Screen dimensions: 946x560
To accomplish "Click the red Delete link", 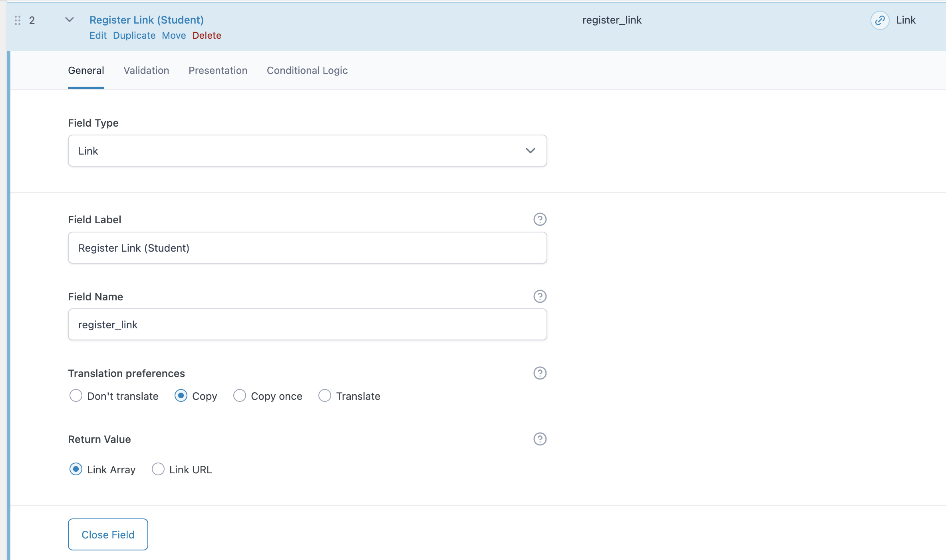I will point(207,36).
